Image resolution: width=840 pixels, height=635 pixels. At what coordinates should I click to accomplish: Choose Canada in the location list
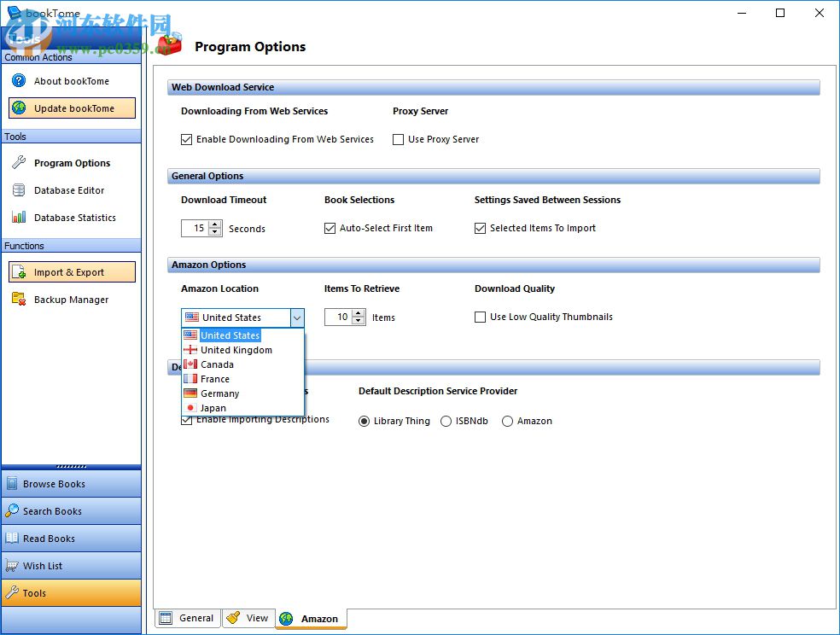tap(243, 364)
